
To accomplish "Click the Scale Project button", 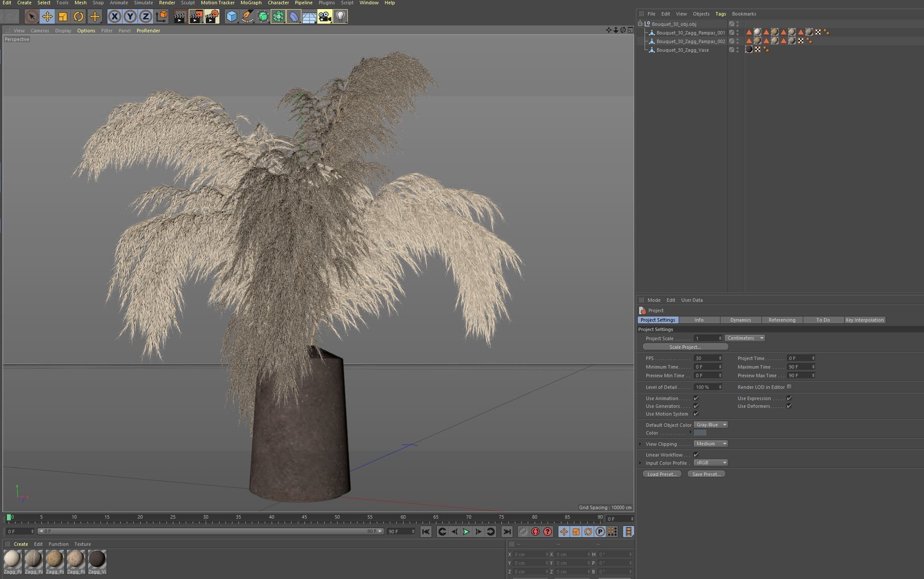I will tap(685, 347).
